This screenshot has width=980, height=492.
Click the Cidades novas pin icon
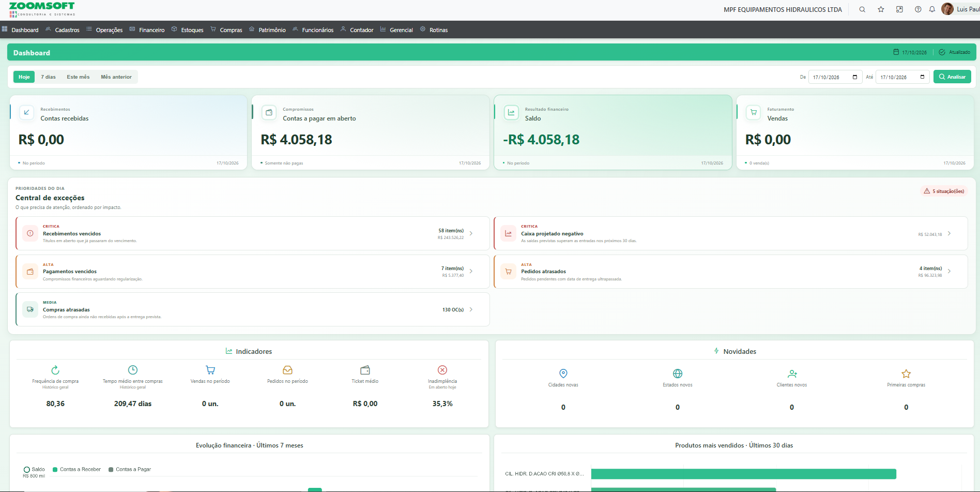563,374
